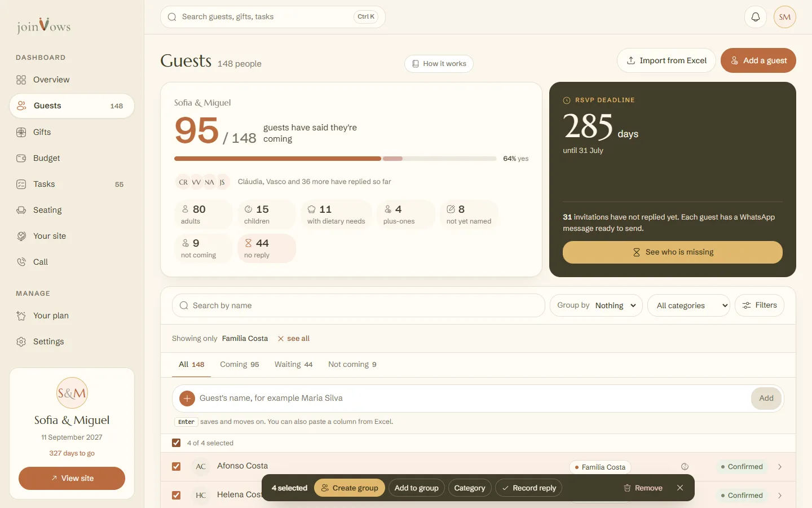Image resolution: width=812 pixels, height=508 pixels.
Task: Uncheck the Afonso Costa checkbox
Action: click(176, 467)
